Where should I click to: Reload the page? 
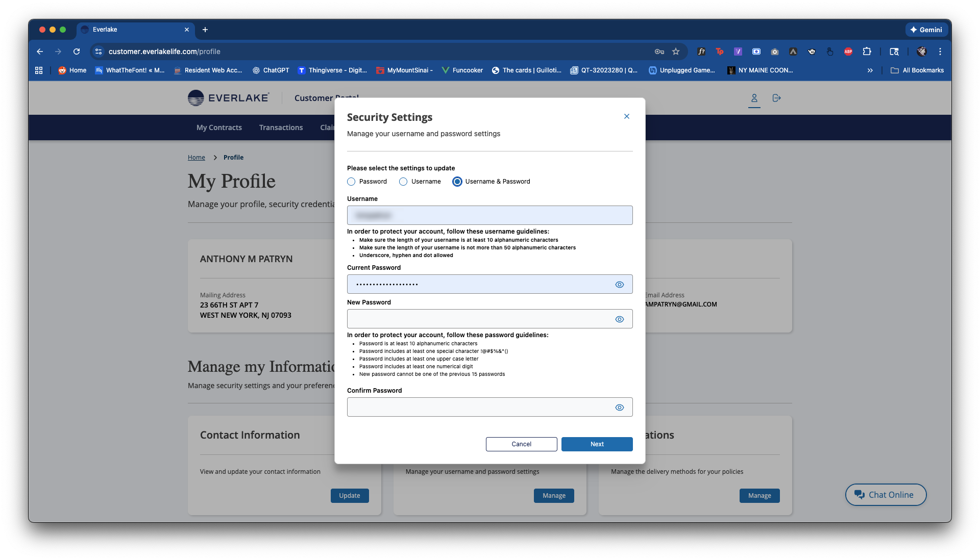click(77, 52)
